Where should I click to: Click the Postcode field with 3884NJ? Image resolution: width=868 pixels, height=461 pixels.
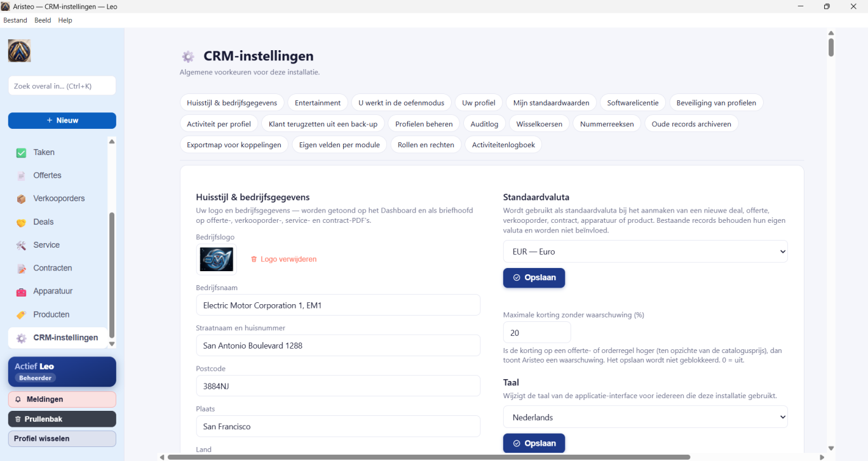[x=338, y=386]
